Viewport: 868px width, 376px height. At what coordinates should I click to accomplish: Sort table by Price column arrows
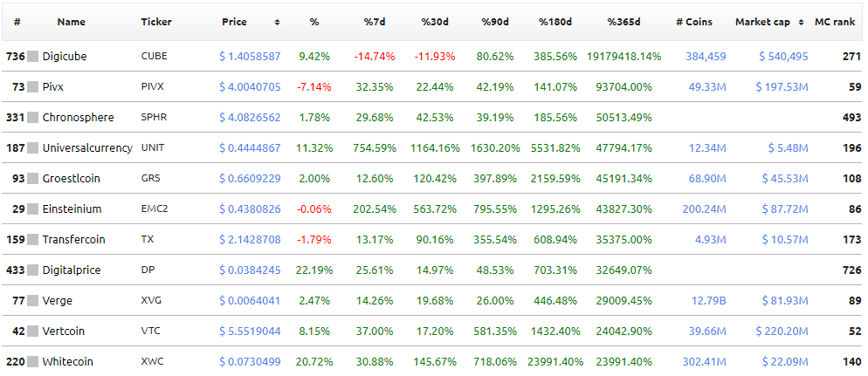click(277, 23)
